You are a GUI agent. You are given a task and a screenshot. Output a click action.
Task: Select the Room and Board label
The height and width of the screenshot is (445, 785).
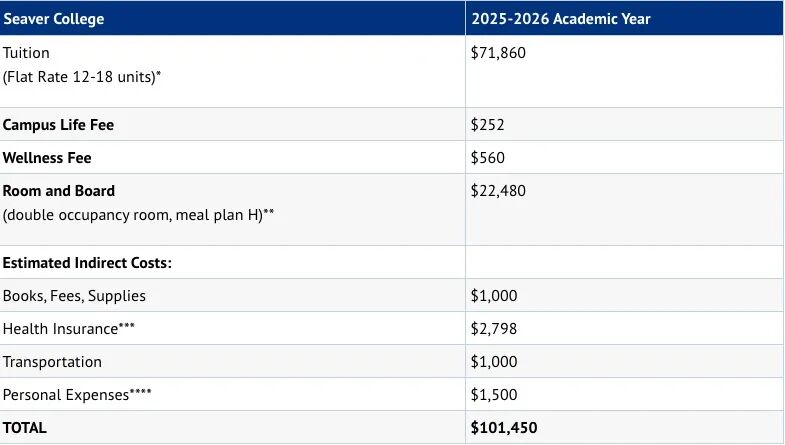[x=59, y=191]
